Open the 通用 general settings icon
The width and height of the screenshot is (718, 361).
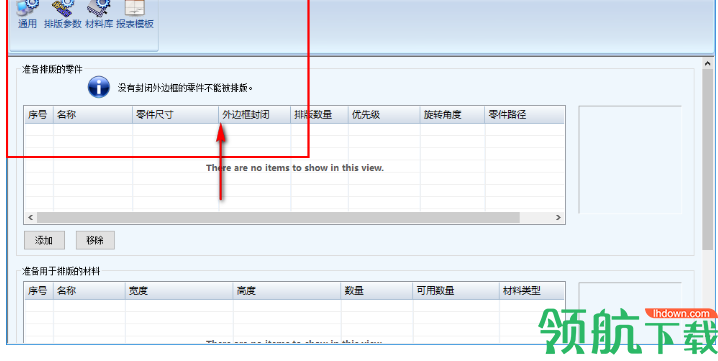27,15
